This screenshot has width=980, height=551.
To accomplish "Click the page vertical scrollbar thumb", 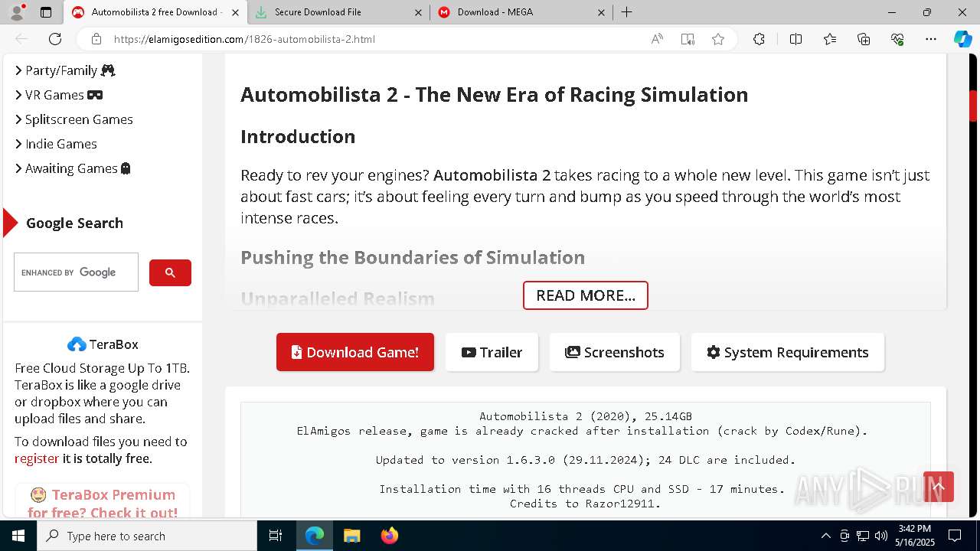I will click(x=973, y=105).
